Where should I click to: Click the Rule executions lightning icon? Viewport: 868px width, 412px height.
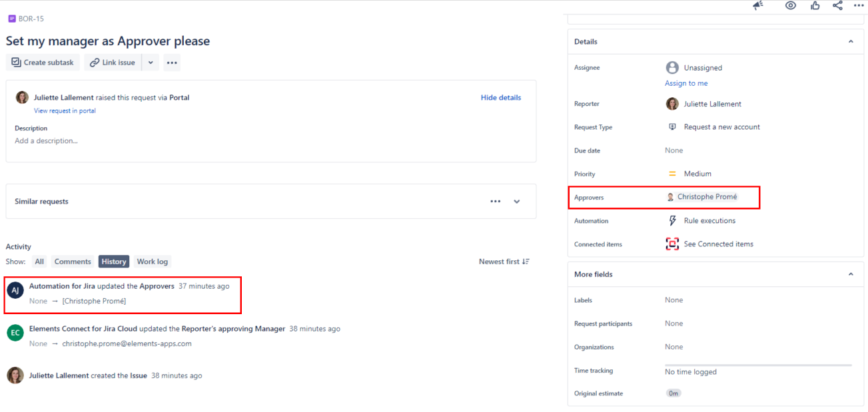coord(672,221)
